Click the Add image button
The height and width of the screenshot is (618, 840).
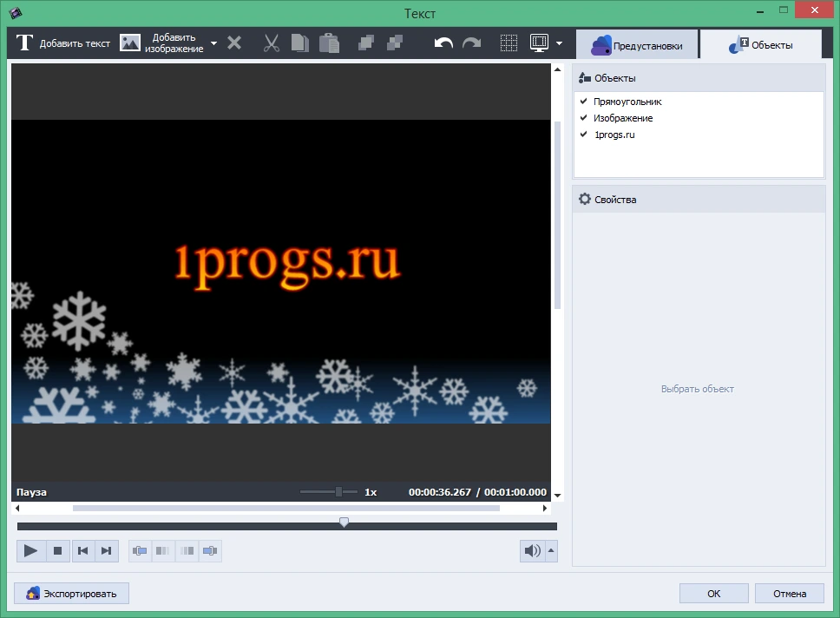tap(161, 43)
